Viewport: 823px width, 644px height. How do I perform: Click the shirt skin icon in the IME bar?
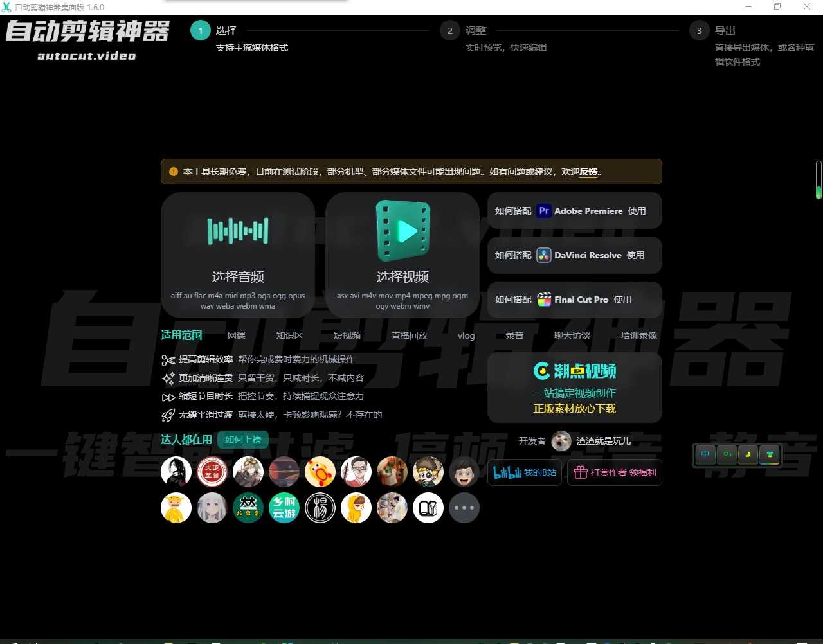pyautogui.click(x=770, y=454)
